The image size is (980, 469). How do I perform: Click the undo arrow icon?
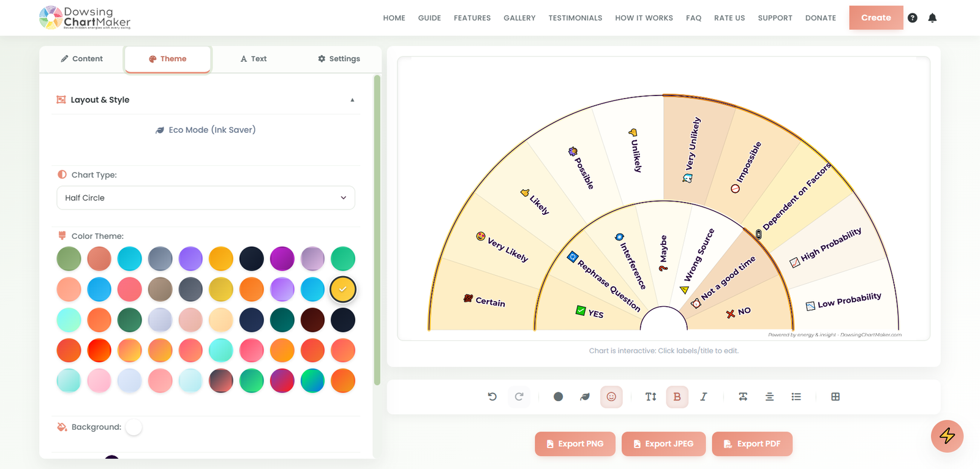point(492,397)
